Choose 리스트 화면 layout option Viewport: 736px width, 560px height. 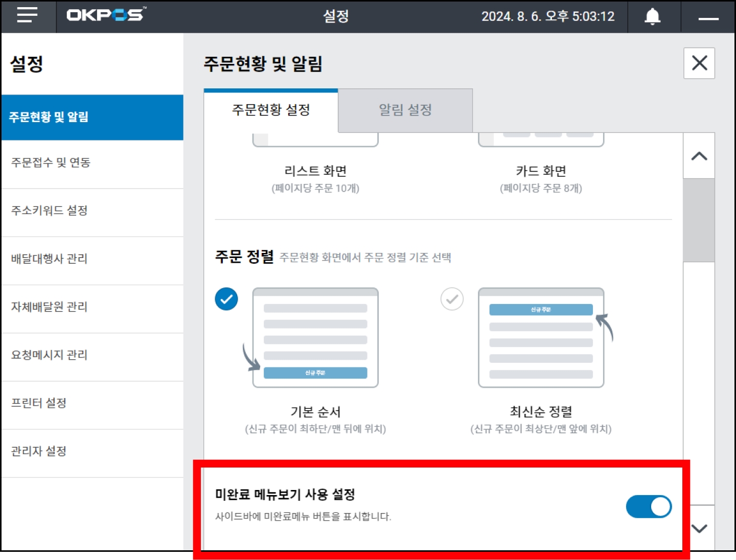click(x=315, y=171)
